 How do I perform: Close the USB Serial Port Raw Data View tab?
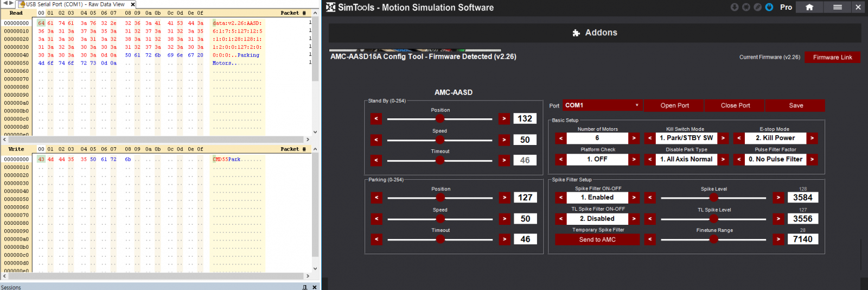click(133, 4)
